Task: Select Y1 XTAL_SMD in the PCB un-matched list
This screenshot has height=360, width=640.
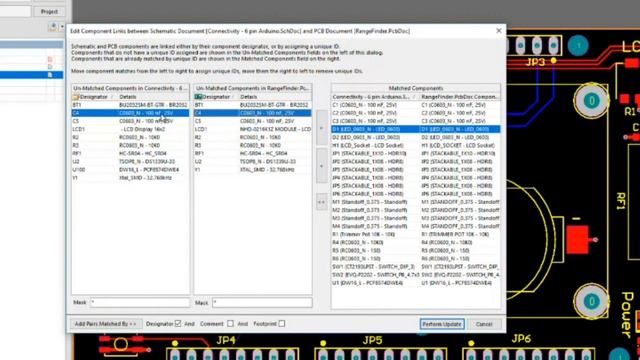Action: pyautogui.click(x=253, y=170)
